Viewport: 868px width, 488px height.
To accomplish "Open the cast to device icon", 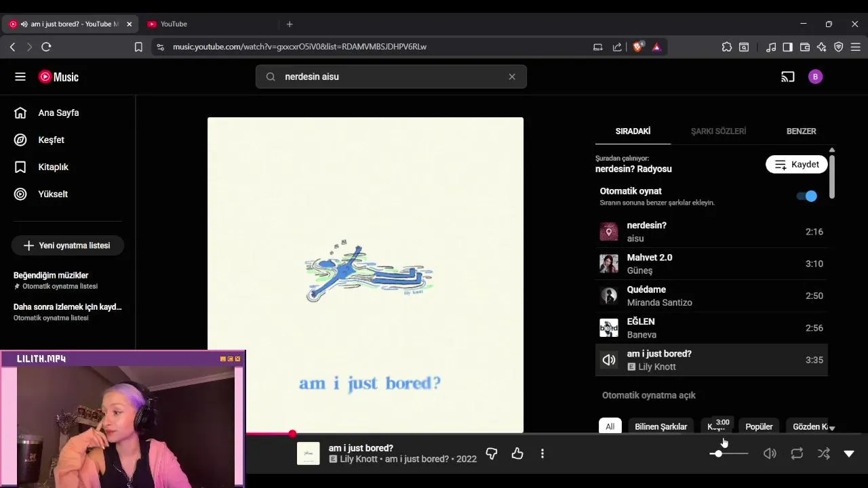I will point(787,77).
